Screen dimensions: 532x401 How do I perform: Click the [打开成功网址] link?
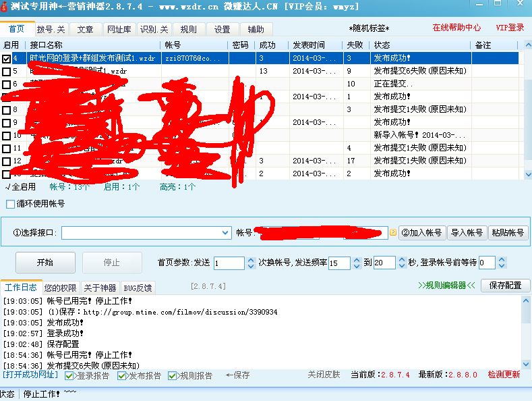[30, 375]
